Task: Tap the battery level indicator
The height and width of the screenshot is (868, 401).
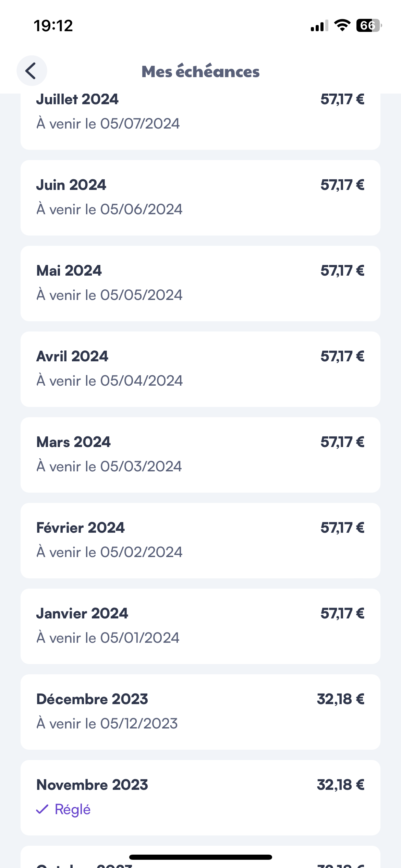Action: point(369,25)
